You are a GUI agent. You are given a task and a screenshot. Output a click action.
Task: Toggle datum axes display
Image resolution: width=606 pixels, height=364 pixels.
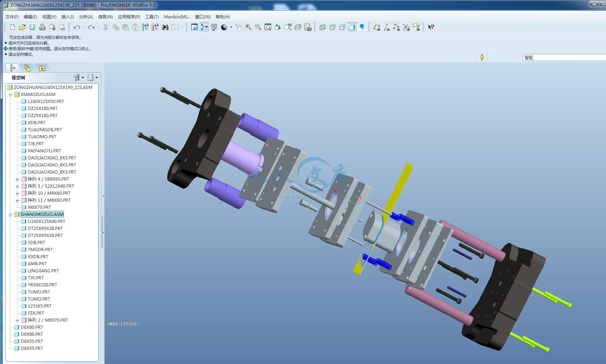[x=387, y=27]
